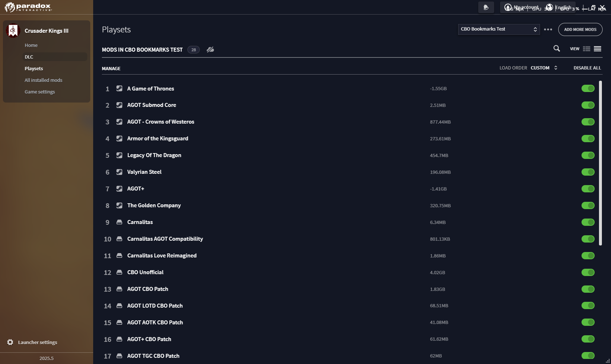
Task: Open the three-dot playset options menu
Action: [x=548, y=29]
